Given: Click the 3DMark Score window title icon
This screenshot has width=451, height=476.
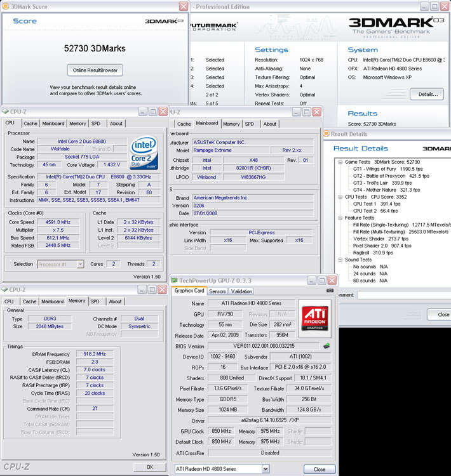Looking at the screenshot, I should point(6,6).
